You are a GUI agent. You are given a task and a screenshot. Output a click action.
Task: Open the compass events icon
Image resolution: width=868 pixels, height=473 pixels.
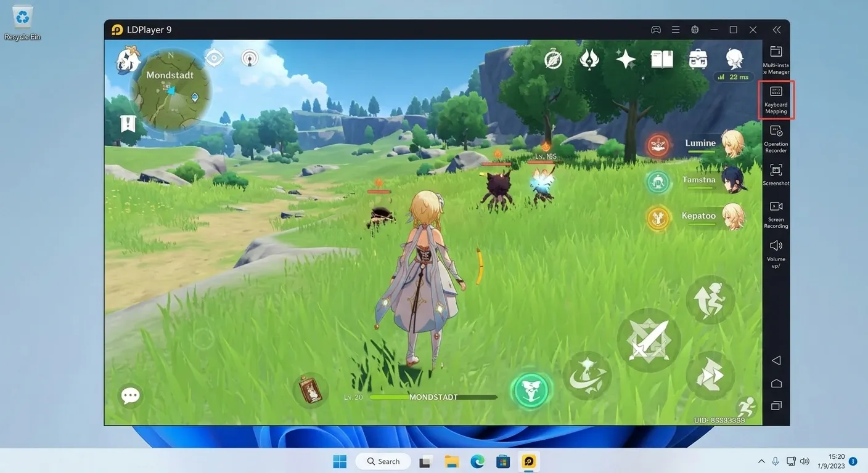pyautogui.click(x=553, y=60)
